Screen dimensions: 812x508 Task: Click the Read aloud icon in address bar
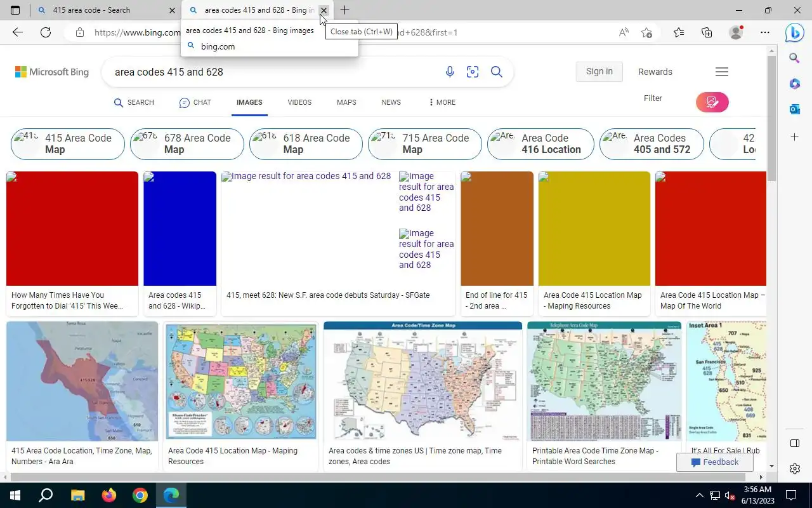coord(624,32)
